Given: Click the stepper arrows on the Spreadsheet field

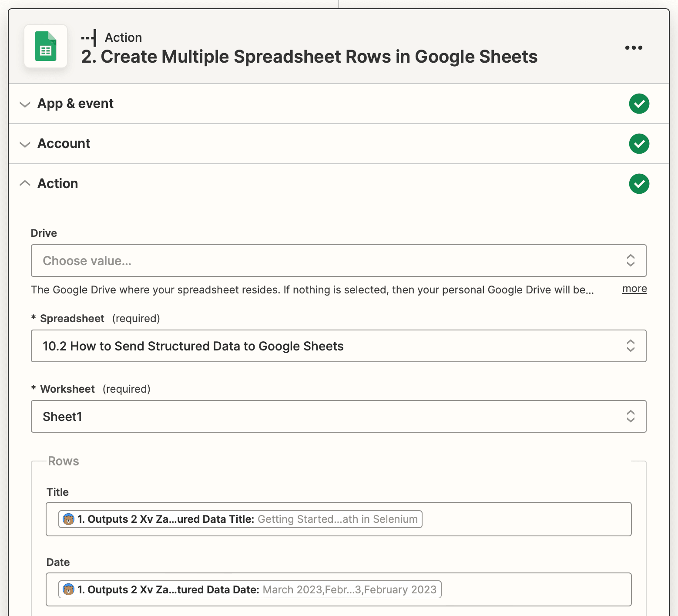Looking at the screenshot, I should 631,346.
